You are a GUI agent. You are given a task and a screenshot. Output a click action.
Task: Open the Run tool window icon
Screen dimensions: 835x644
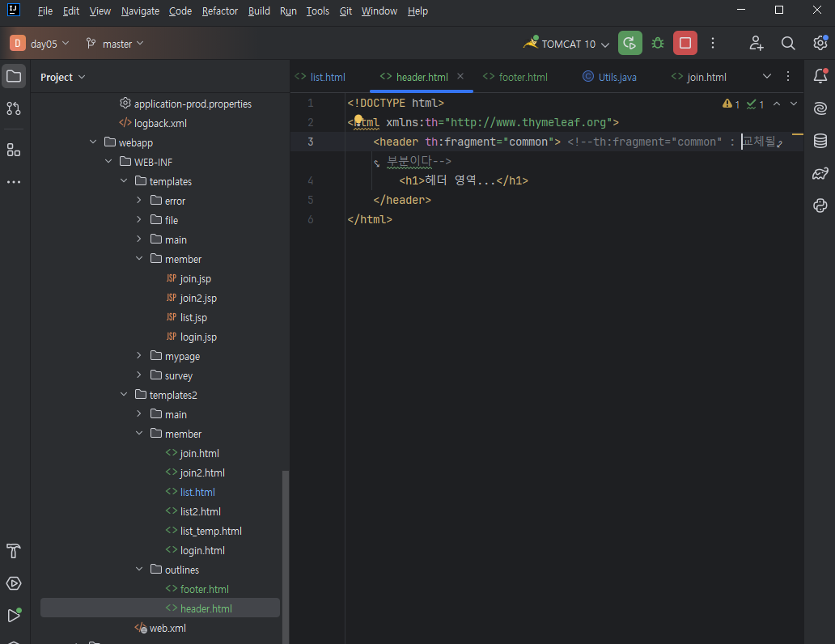(14, 615)
